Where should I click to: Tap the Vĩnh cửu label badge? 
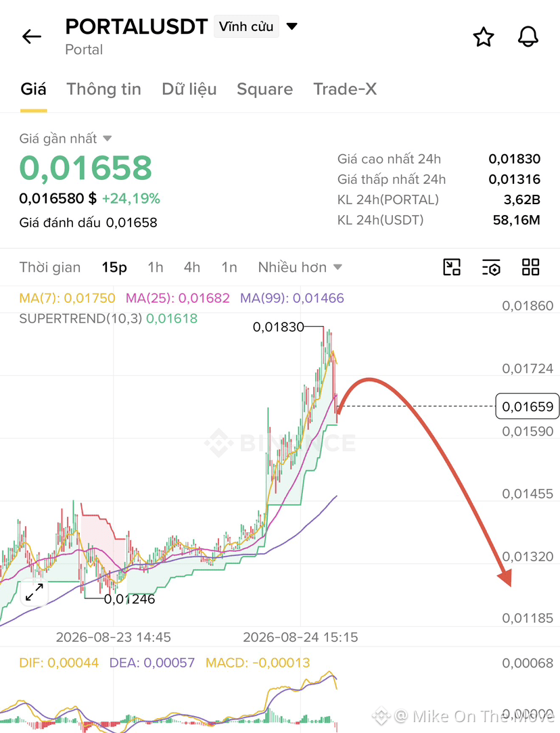click(246, 26)
